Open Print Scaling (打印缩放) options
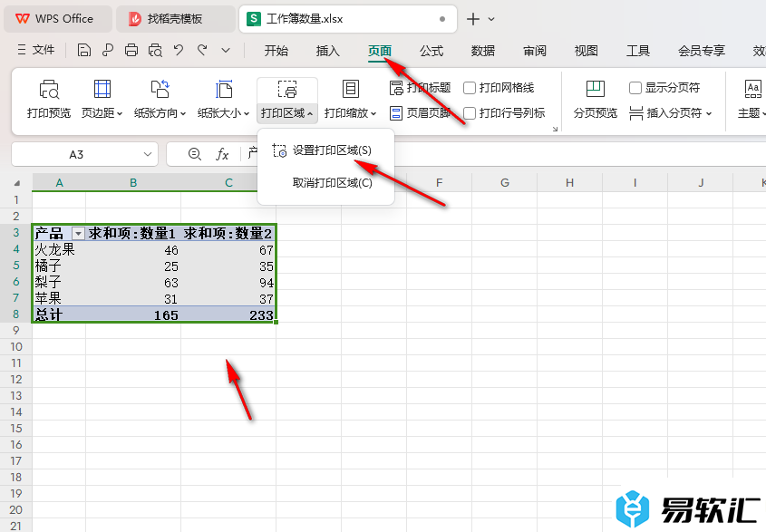Image resolution: width=766 pixels, height=532 pixels. click(x=350, y=99)
